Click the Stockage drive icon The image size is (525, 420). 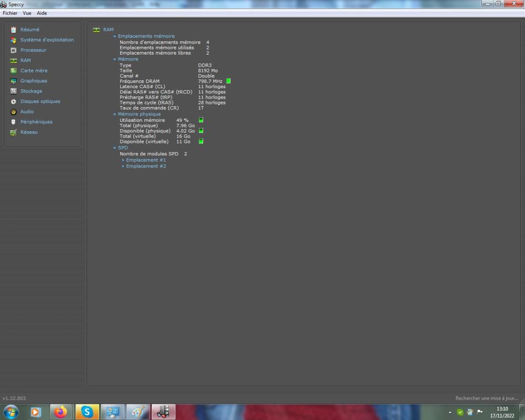coord(14,91)
